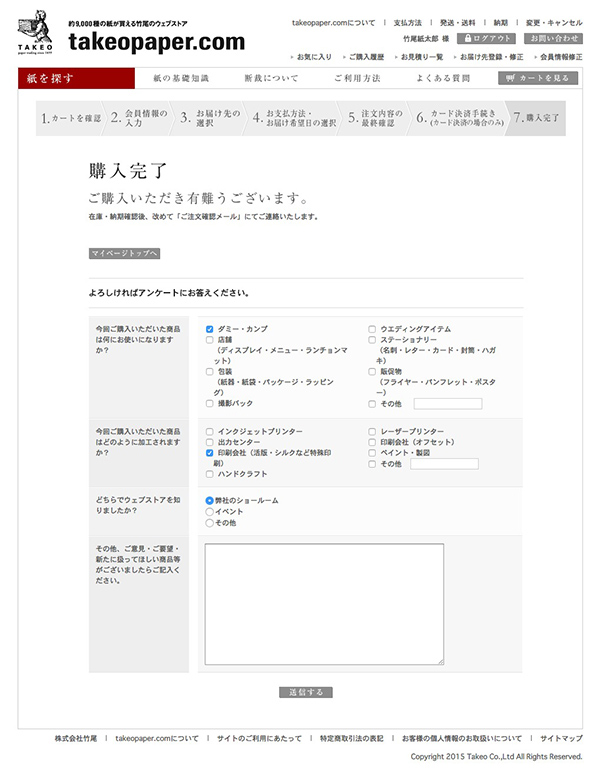The width and height of the screenshot is (600, 771).
Task: Submit the survey with 送信する button
Action: [x=305, y=692]
